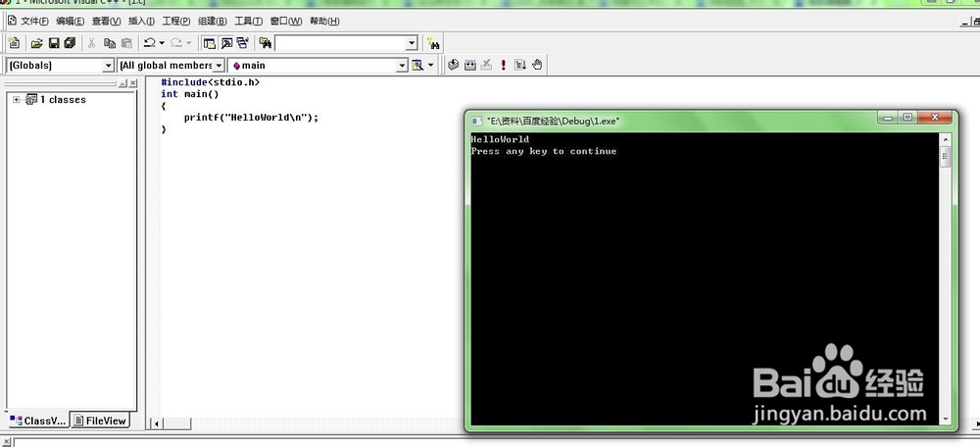
Task: Click the HelloWorld output text in console
Action: pyautogui.click(x=500, y=139)
